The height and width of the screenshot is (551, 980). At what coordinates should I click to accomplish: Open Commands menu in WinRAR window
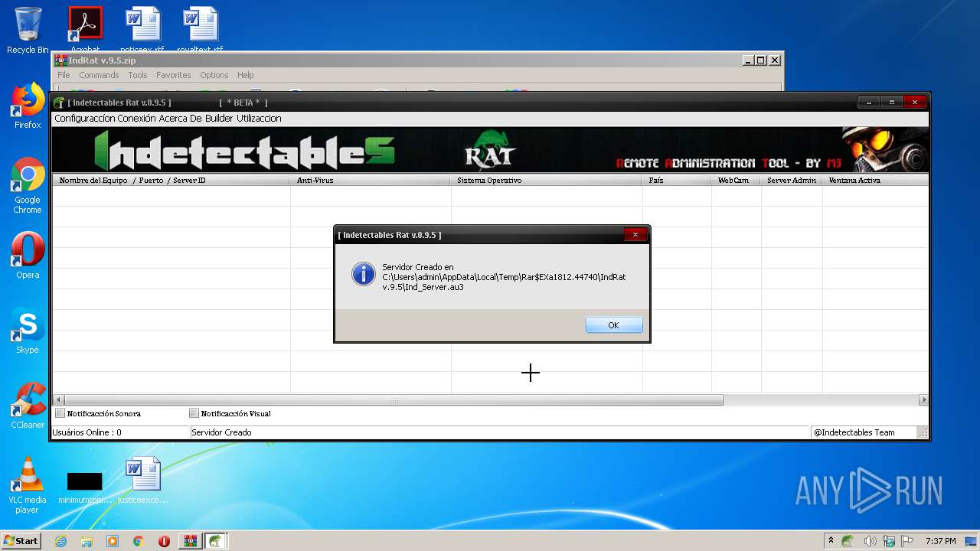pyautogui.click(x=99, y=75)
